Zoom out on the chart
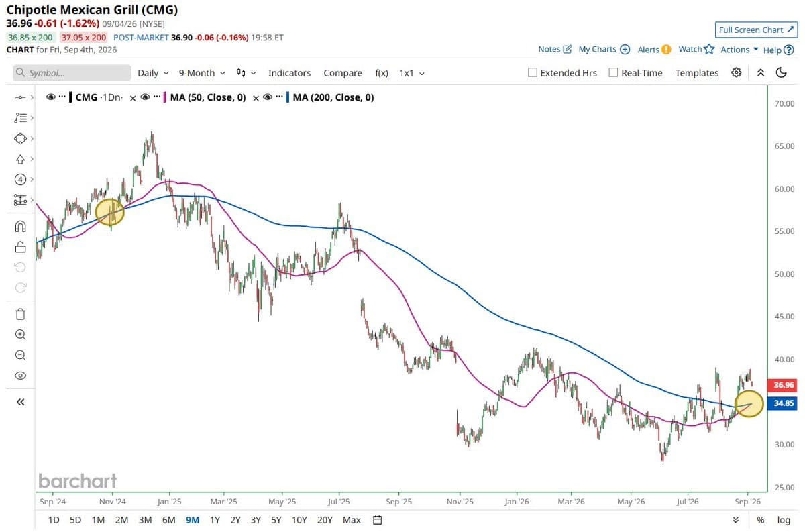805x532 pixels. [20, 355]
